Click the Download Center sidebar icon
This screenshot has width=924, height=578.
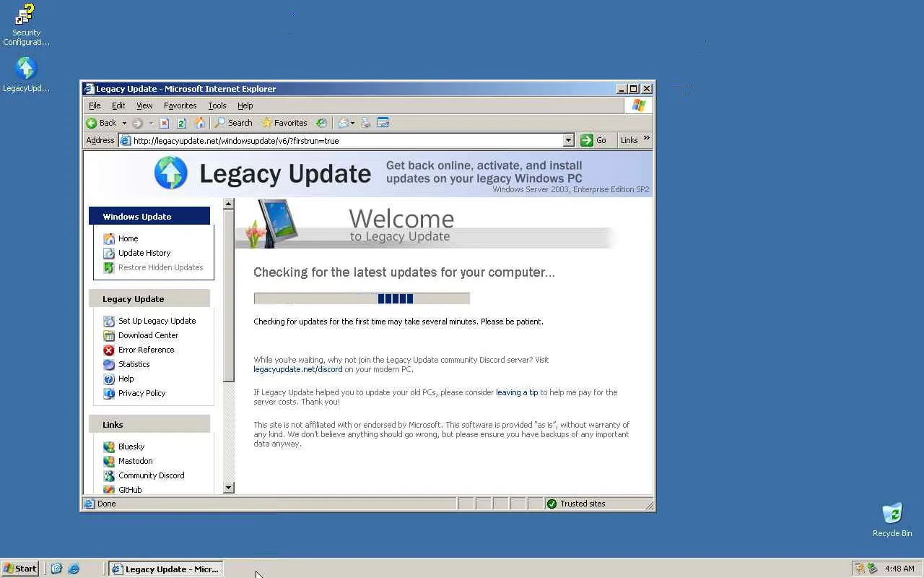(x=109, y=335)
